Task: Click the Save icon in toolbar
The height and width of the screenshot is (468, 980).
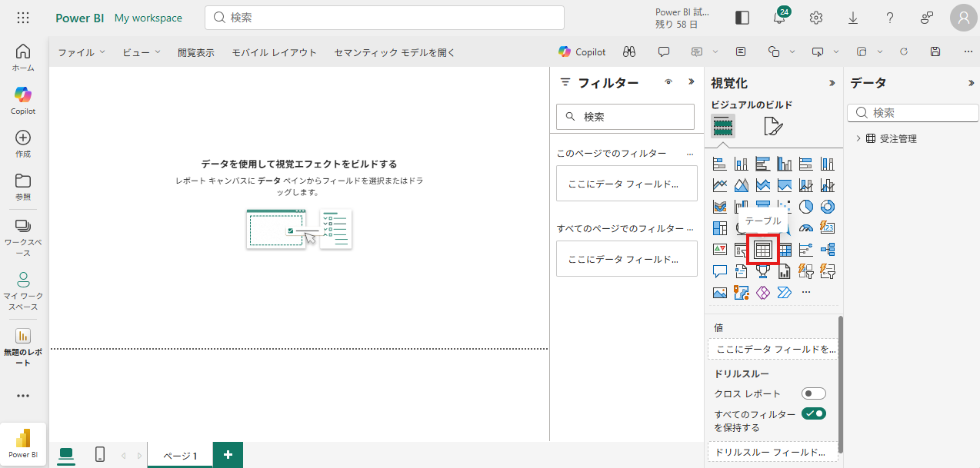Action: coord(935,51)
